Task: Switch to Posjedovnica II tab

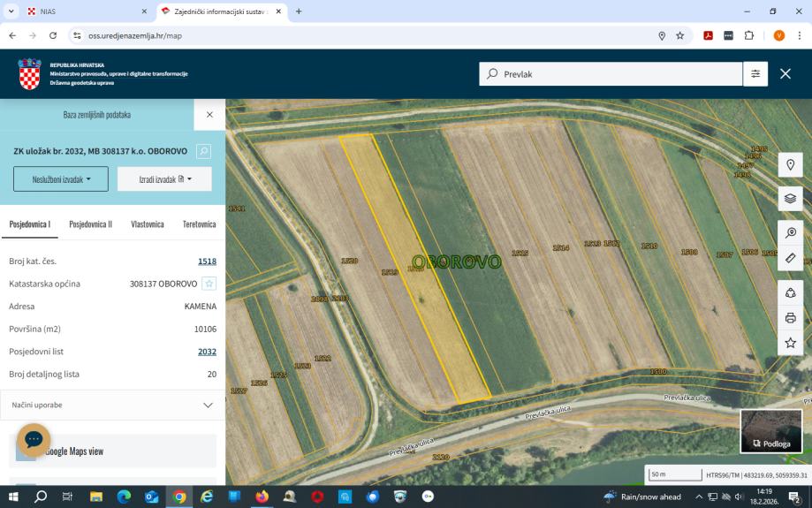Action: [x=91, y=224]
